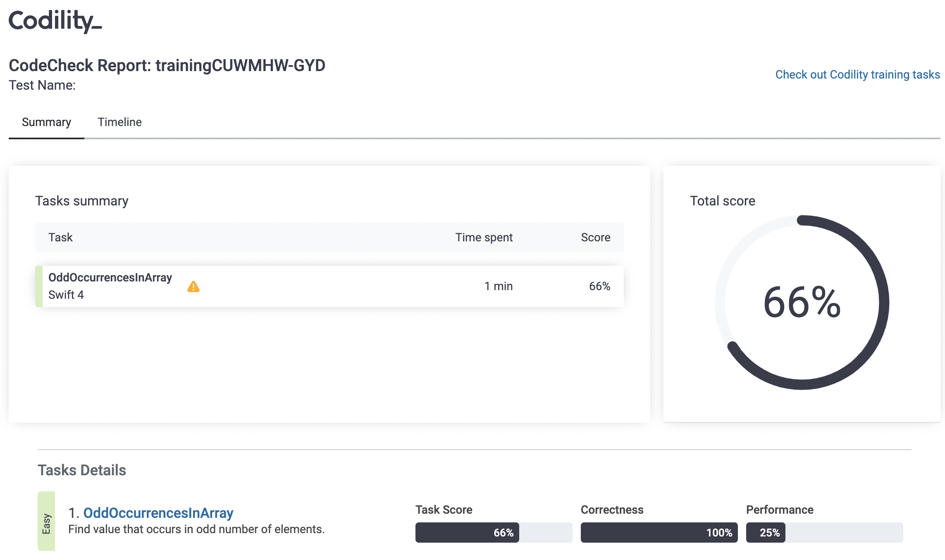Click the Swift 4 language label
Image resolution: width=945 pixels, height=560 pixels.
(66, 295)
